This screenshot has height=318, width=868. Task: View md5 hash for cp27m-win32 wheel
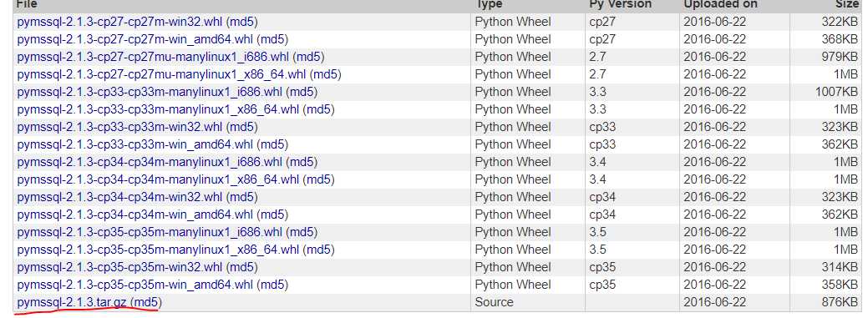[242, 23]
